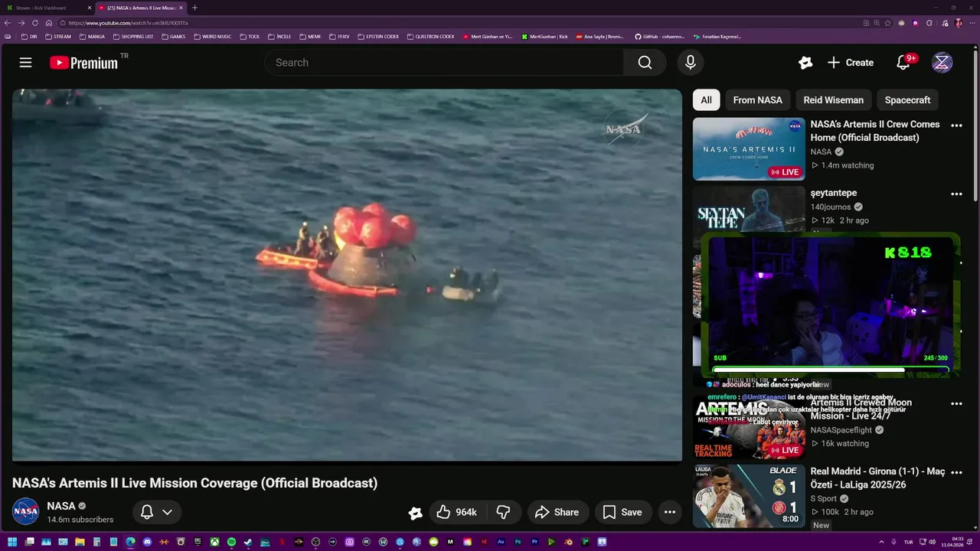980x551 pixels.
Task: Open options for Artemis II Crewed Moon Mission video
Action: click(x=956, y=404)
